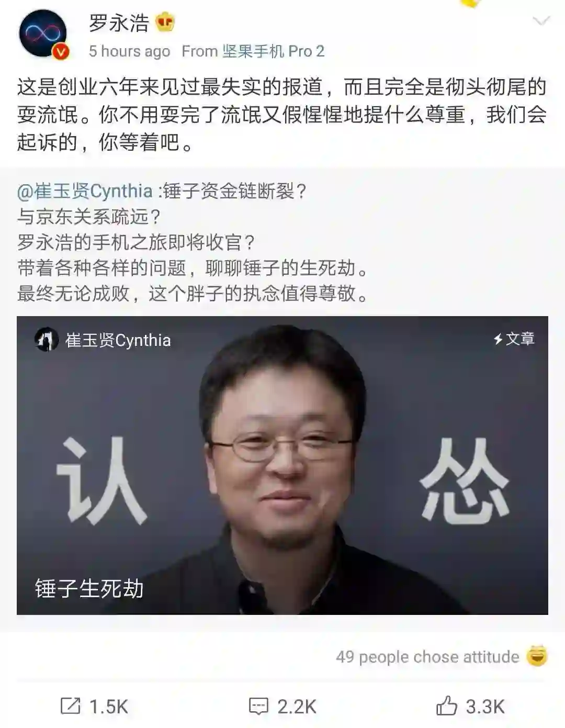Image resolution: width=565 pixels, height=728 pixels.
Task: Open the 罗永浩 username profile
Action: pyautogui.click(x=119, y=23)
